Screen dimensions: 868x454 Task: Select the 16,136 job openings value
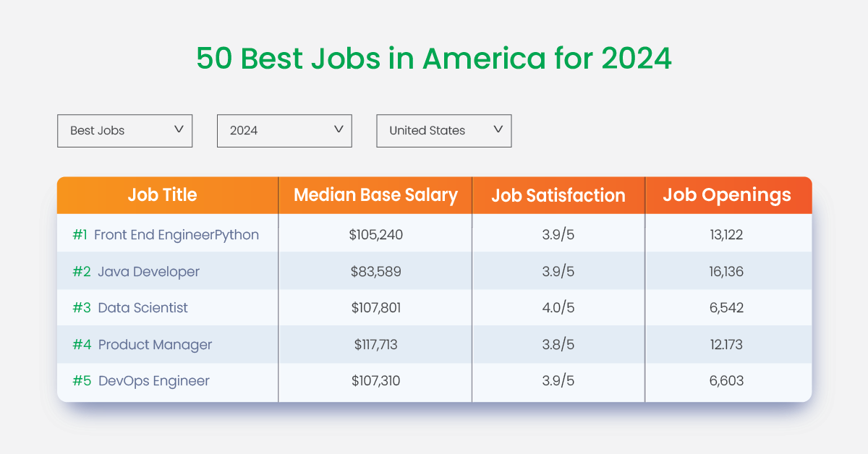point(728,271)
